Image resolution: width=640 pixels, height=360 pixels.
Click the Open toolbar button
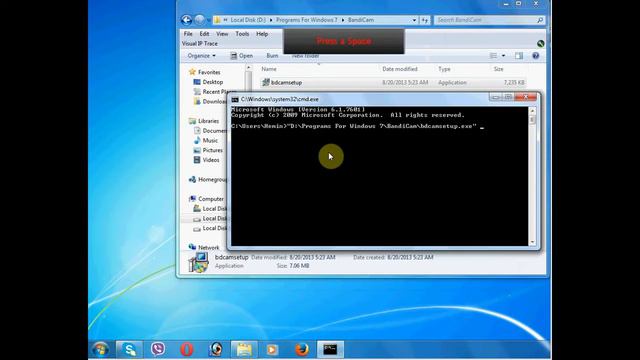point(242,56)
